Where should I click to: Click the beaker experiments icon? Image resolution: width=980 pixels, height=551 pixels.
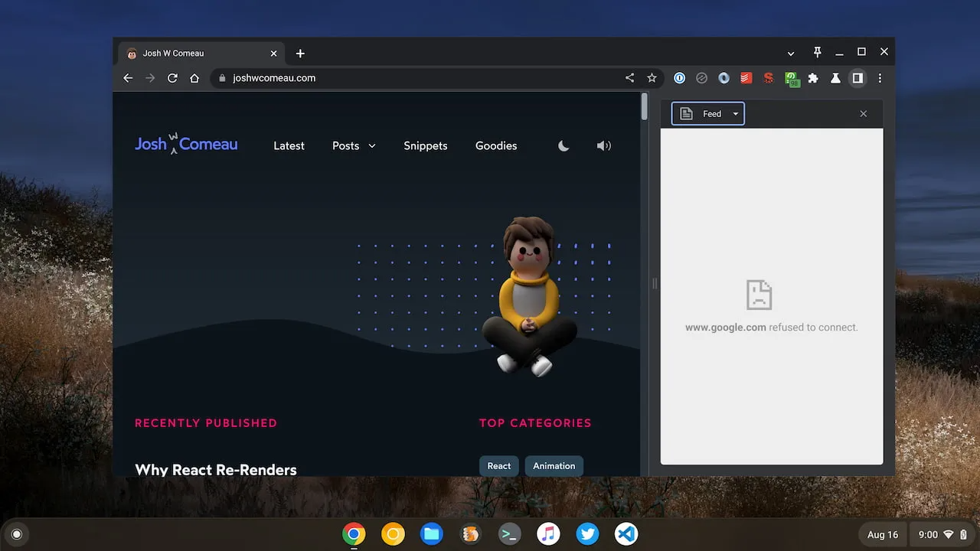point(835,77)
